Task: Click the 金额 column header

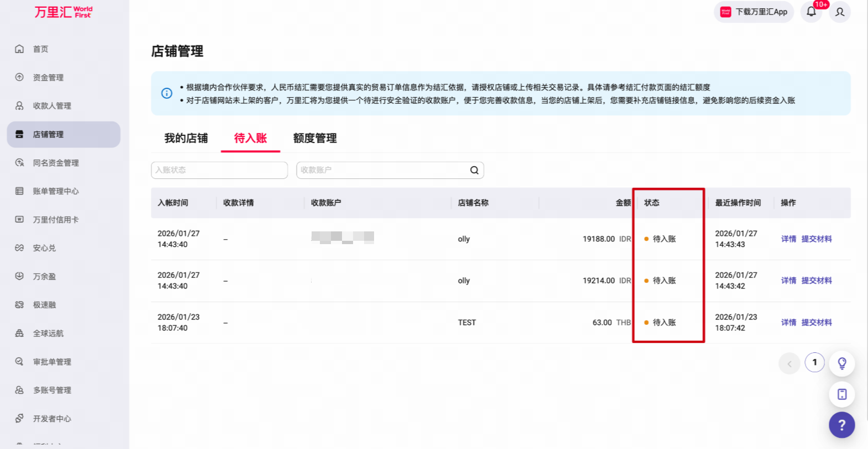Action: pyautogui.click(x=623, y=203)
